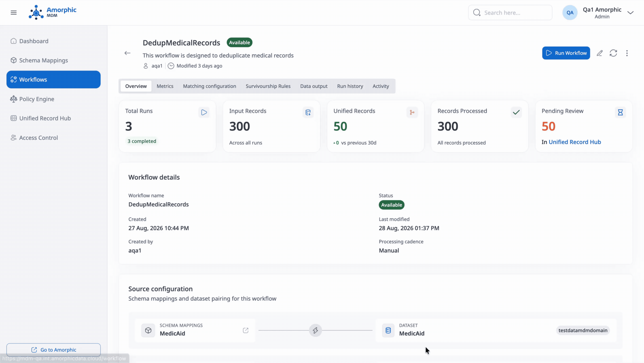Switch to the Data output tab

[314, 86]
